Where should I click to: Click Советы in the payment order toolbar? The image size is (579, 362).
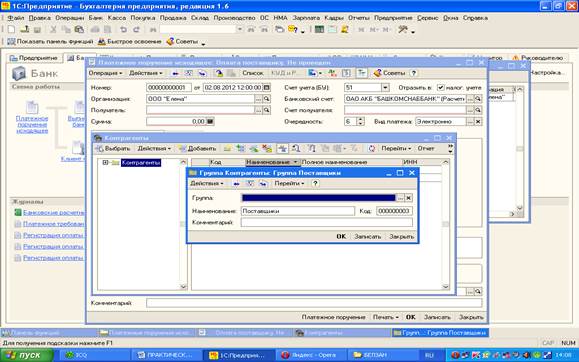390,73
